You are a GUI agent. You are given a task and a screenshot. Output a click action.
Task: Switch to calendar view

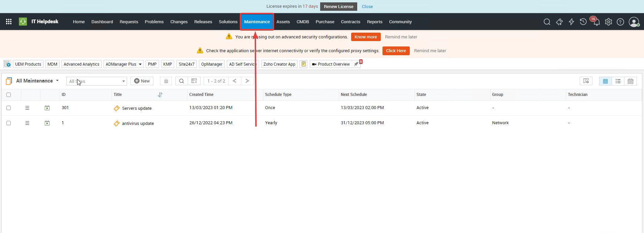(x=630, y=81)
